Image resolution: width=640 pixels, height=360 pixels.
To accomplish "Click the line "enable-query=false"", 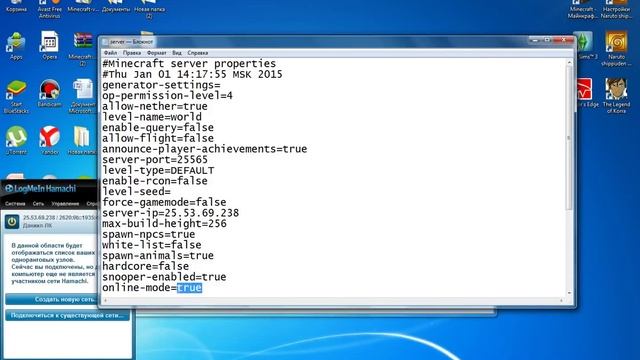I will coord(158,127).
